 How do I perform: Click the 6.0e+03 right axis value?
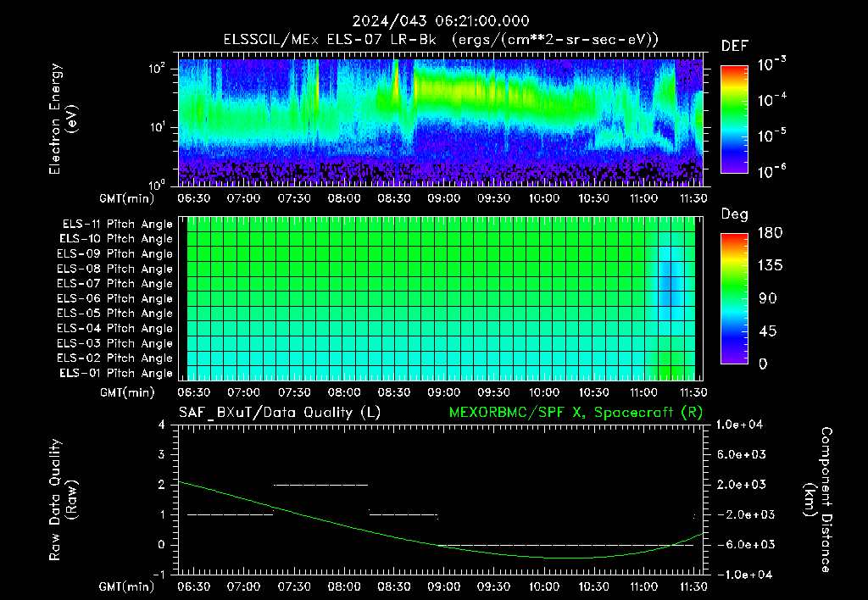coord(742,454)
